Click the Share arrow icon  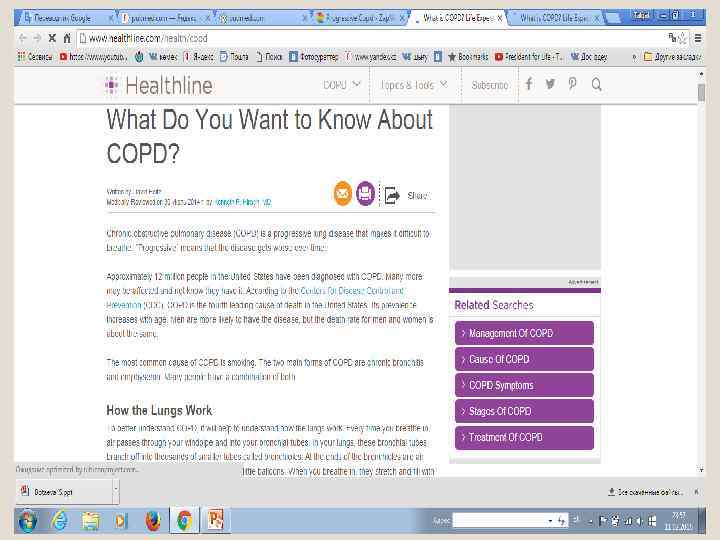click(x=391, y=195)
